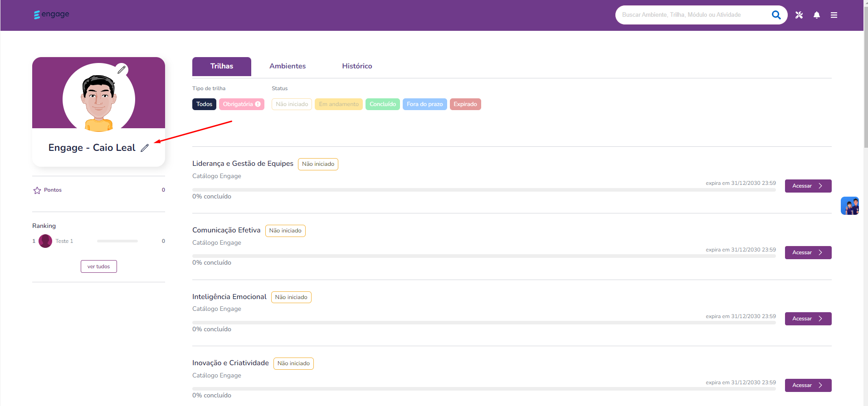
Task: Filter trails by Todos type
Action: 204,104
